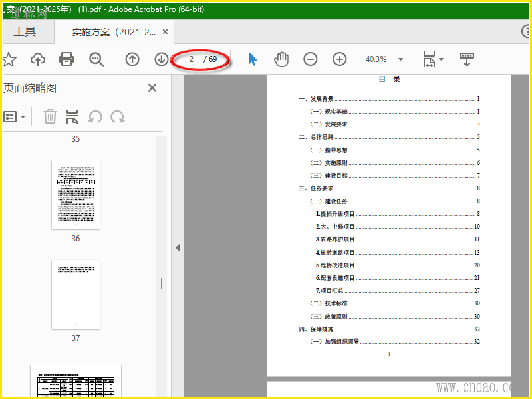Upload file with the cloud icon
The image size is (532, 399).
point(38,59)
